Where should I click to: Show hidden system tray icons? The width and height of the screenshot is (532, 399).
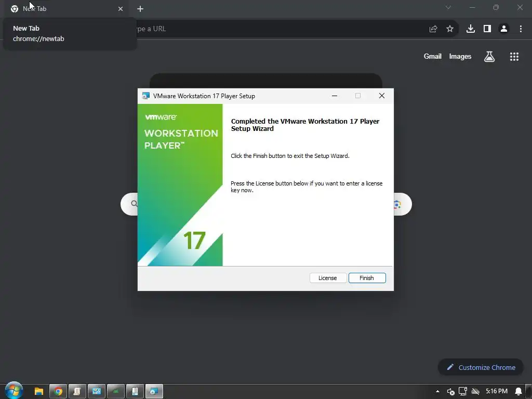pos(437,391)
